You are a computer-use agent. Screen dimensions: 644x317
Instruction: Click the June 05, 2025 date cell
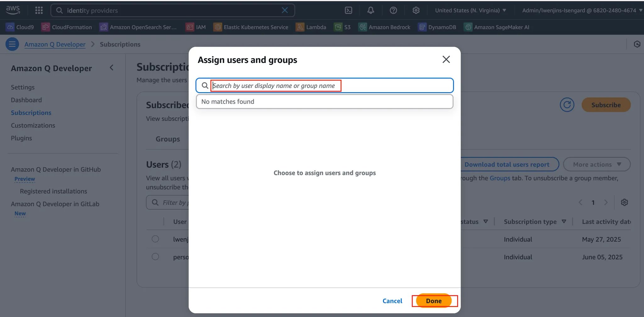coord(602,257)
